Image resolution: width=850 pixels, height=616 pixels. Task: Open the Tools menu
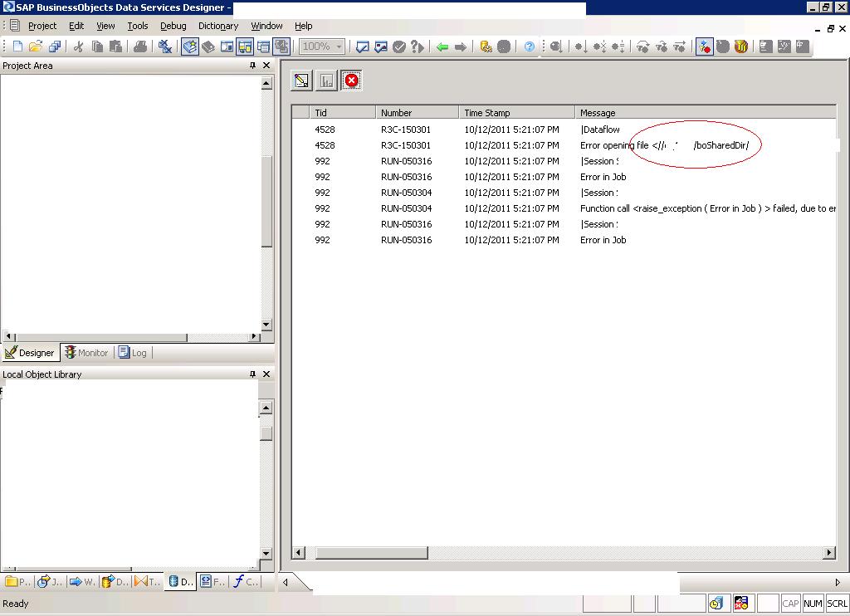(138, 26)
